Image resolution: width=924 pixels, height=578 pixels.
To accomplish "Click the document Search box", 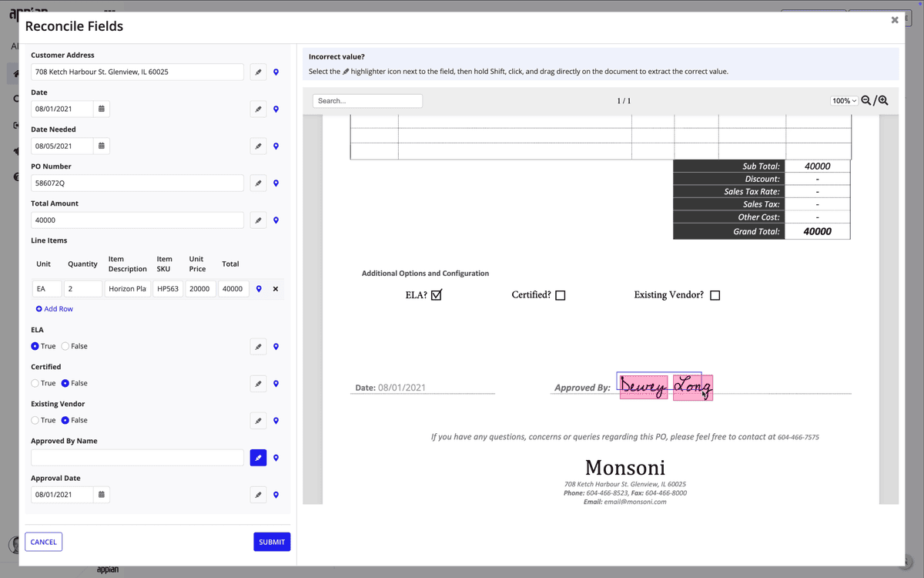I will (367, 101).
